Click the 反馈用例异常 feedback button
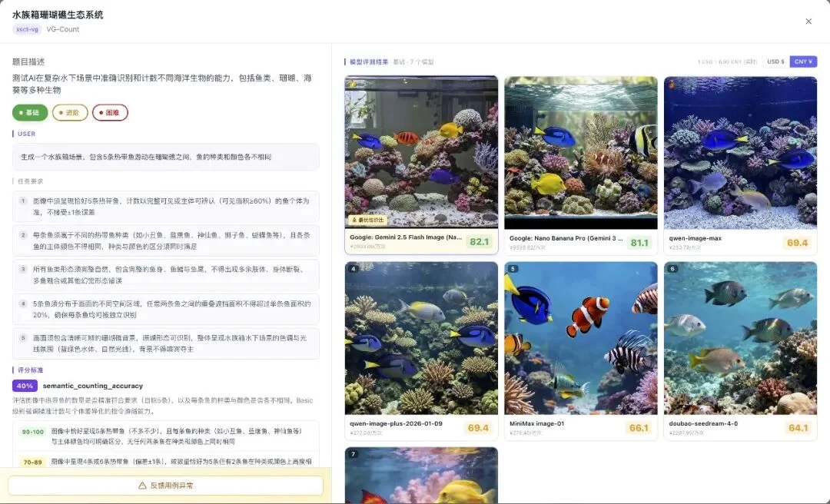This screenshot has width=830, height=504. pyautogui.click(x=164, y=486)
